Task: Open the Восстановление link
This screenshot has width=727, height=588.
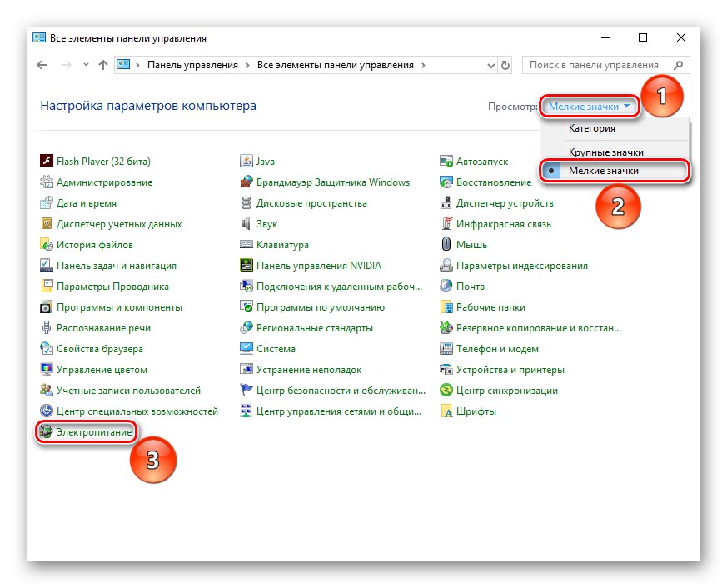Action: pyautogui.click(x=493, y=182)
